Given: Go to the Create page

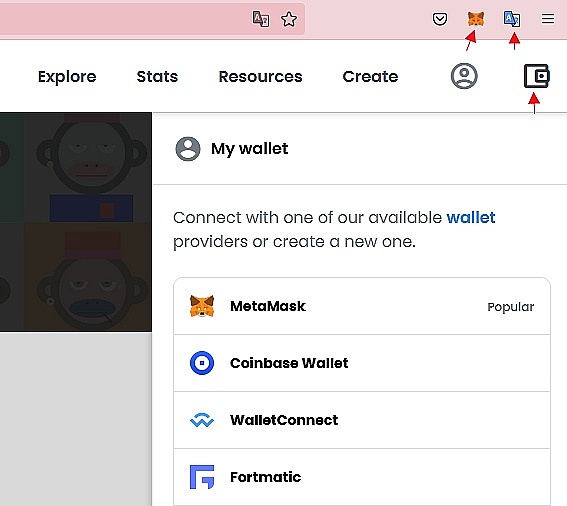Looking at the screenshot, I should coord(370,77).
